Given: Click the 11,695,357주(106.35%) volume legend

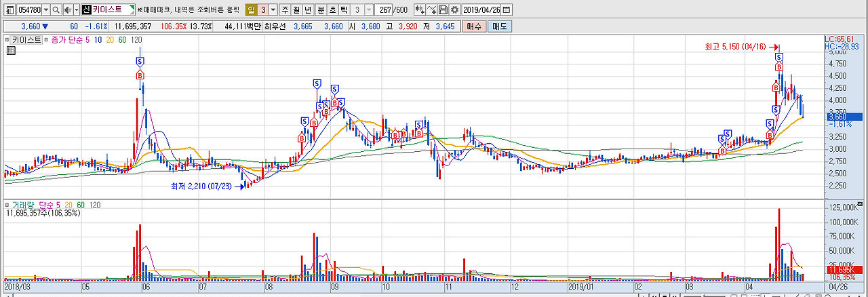Looking at the screenshot, I should [x=43, y=213].
